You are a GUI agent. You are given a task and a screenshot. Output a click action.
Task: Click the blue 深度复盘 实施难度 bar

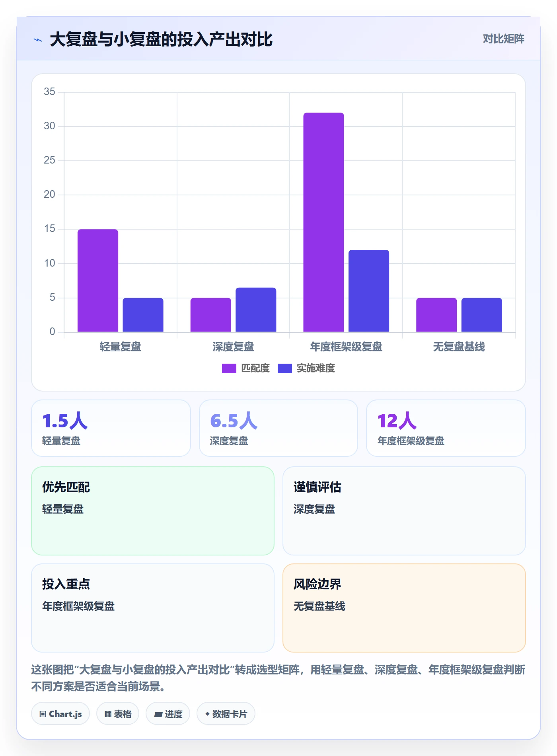pos(256,310)
